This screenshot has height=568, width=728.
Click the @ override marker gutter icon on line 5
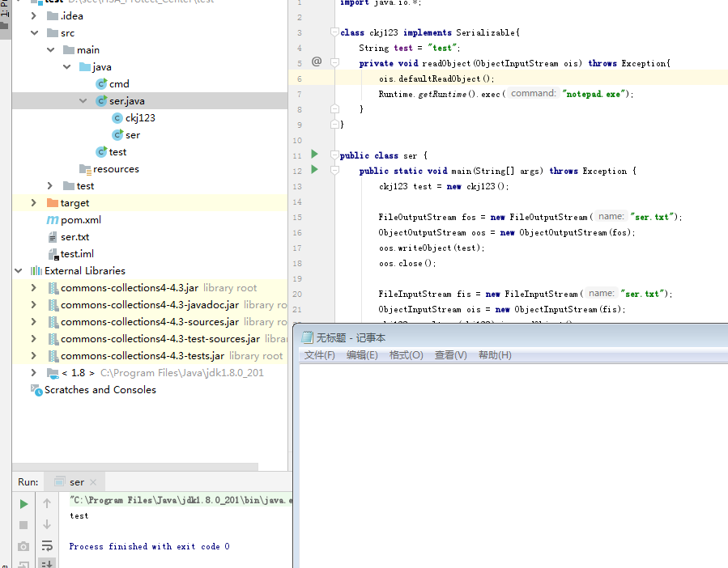[316, 61]
